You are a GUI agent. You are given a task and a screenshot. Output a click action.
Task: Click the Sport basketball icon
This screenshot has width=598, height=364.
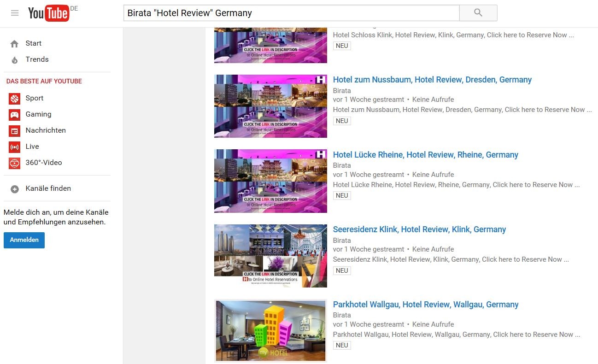click(x=15, y=99)
